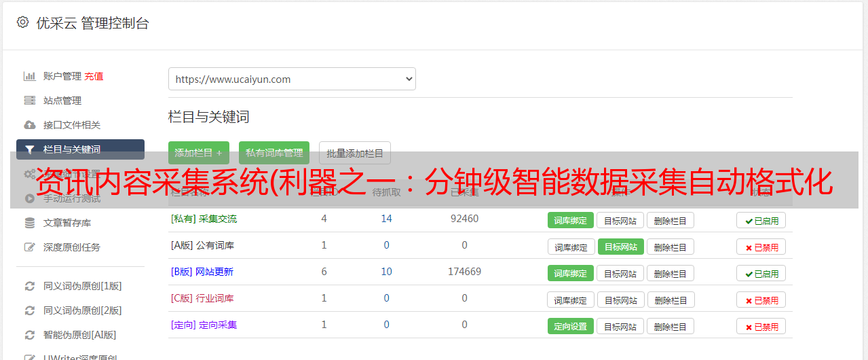Viewport: 868px width, 360px height.
Task: Click the [定向] 定向采集 column name
Action: click(204, 325)
